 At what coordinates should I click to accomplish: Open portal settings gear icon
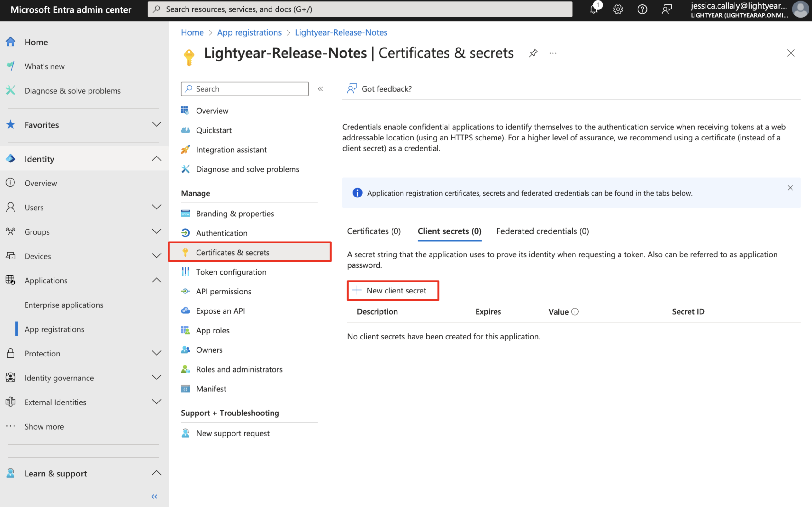618,9
